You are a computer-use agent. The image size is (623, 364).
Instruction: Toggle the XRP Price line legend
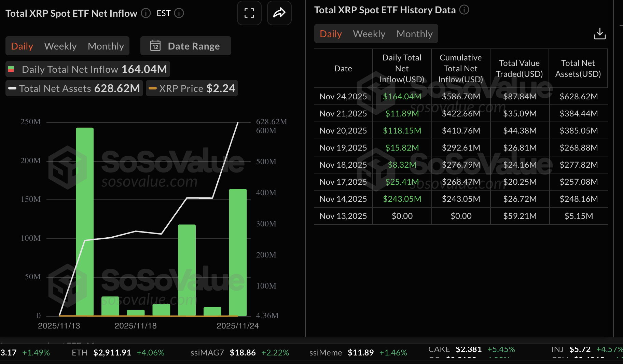pyautogui.click(x=192, y=88)
